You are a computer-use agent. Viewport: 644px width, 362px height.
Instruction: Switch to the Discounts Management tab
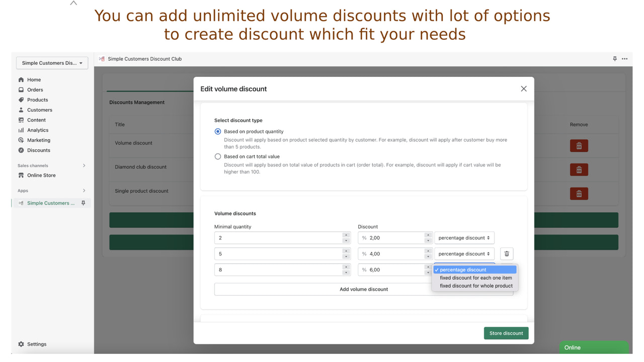click(x=136, y=102)
